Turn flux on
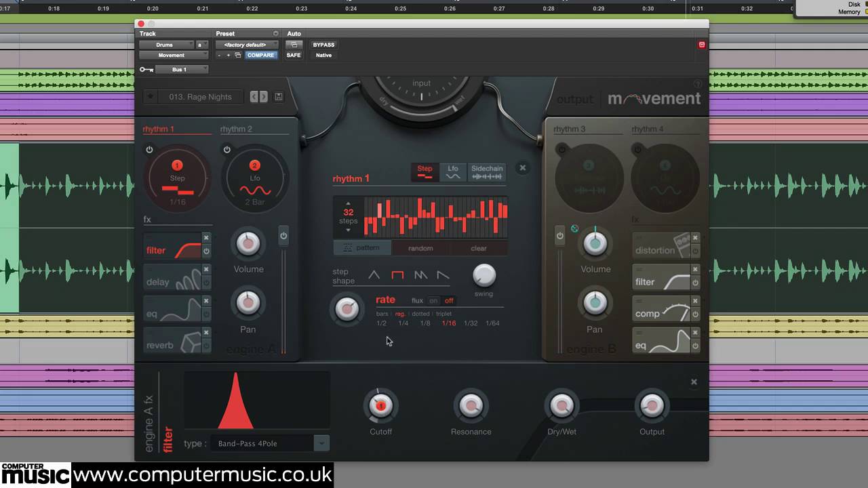This screenshot has height=488, width=868. (433, 300)
